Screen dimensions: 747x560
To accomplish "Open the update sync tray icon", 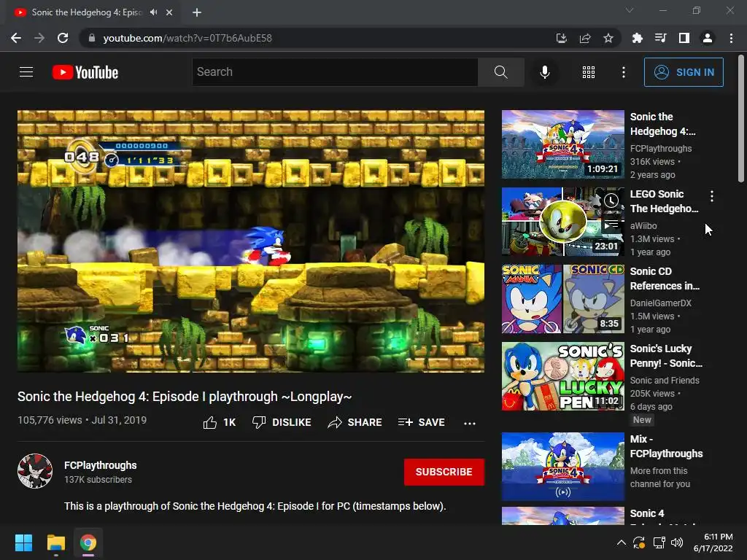I will (x=639, y=542).
